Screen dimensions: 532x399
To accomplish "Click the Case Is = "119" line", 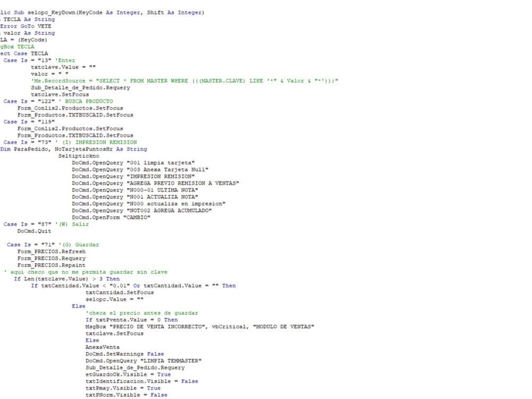I will 29,122.
